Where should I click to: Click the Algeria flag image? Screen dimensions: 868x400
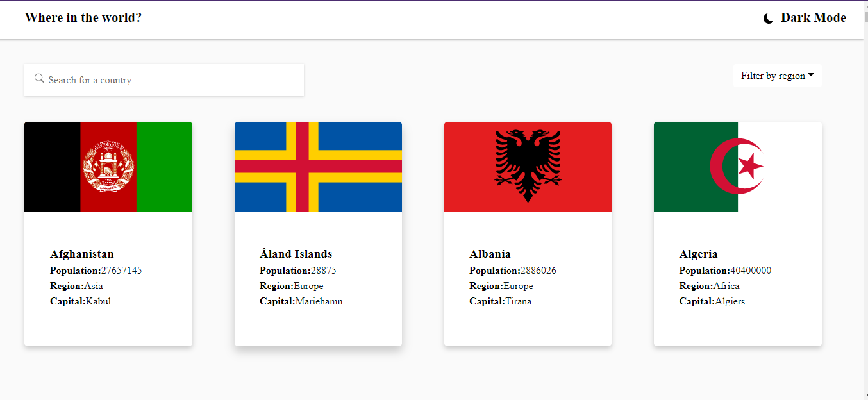pyautogui.click(x=737, y=167)
